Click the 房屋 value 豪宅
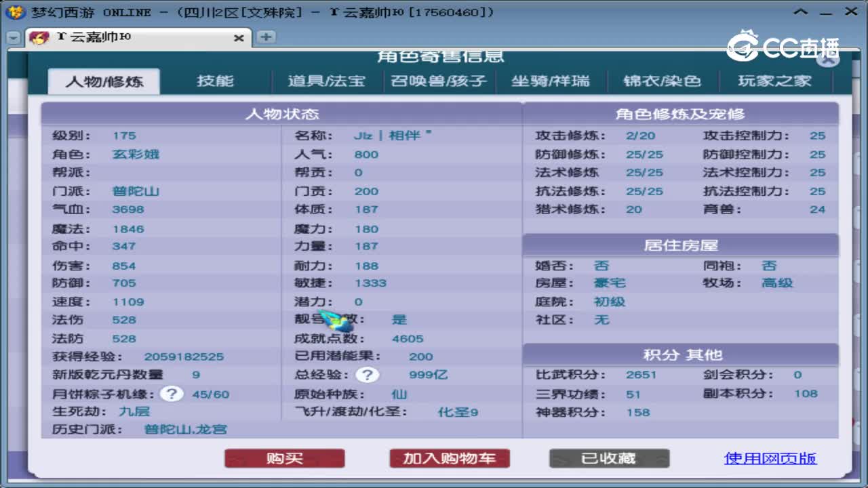Screen dimensions: 868x488 (610, 283)
